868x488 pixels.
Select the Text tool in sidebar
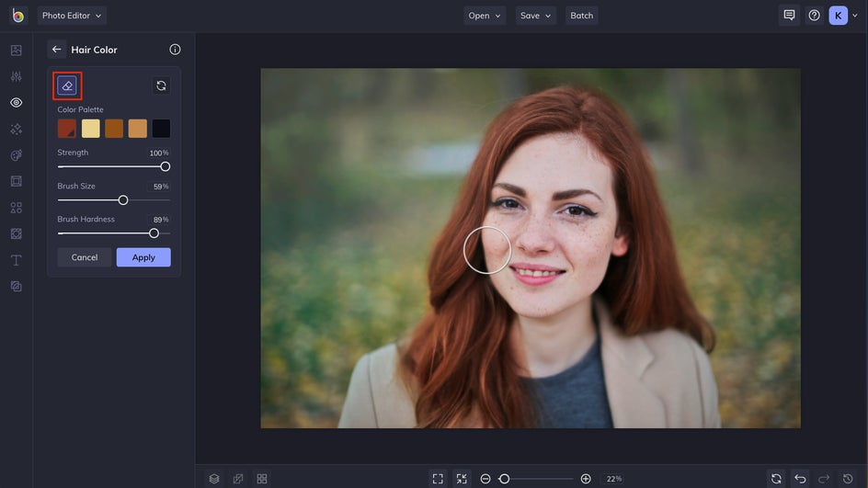[16, 260]
